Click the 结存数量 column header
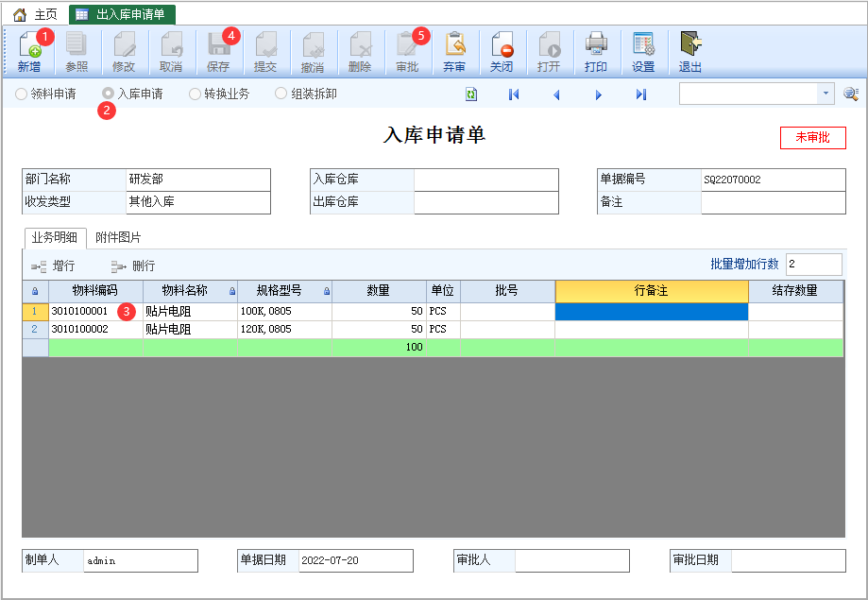Viewport: 868px width, 600px height. click(x=795, y=291)
